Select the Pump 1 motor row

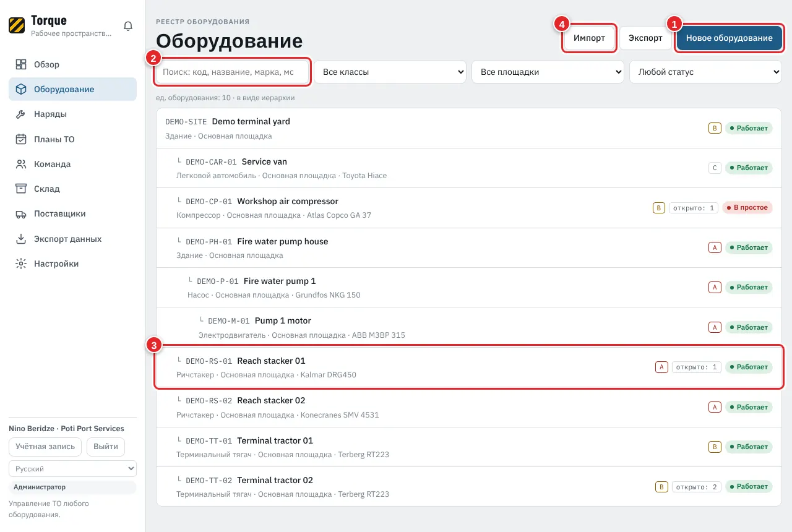pos(469,327)
